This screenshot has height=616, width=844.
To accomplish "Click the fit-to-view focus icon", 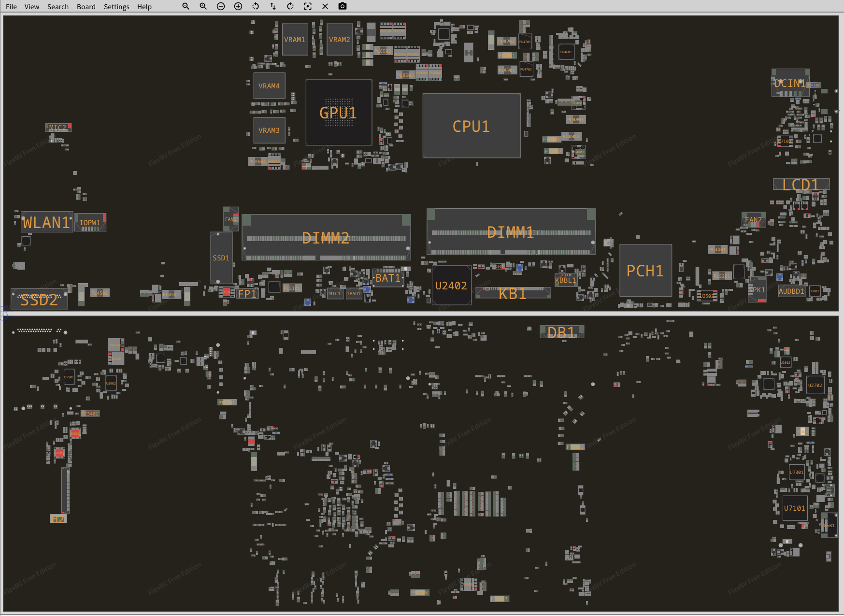I will click(x=308, y=6).
